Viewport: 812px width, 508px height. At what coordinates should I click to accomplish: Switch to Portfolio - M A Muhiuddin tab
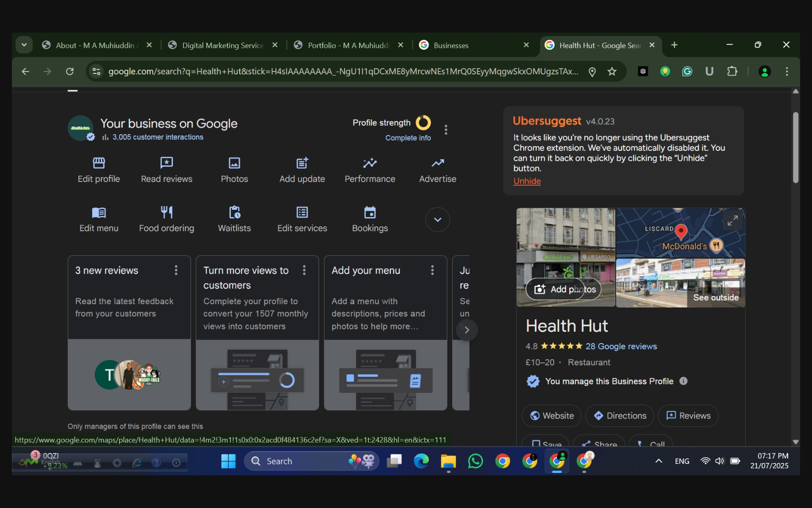pos(349,45)
